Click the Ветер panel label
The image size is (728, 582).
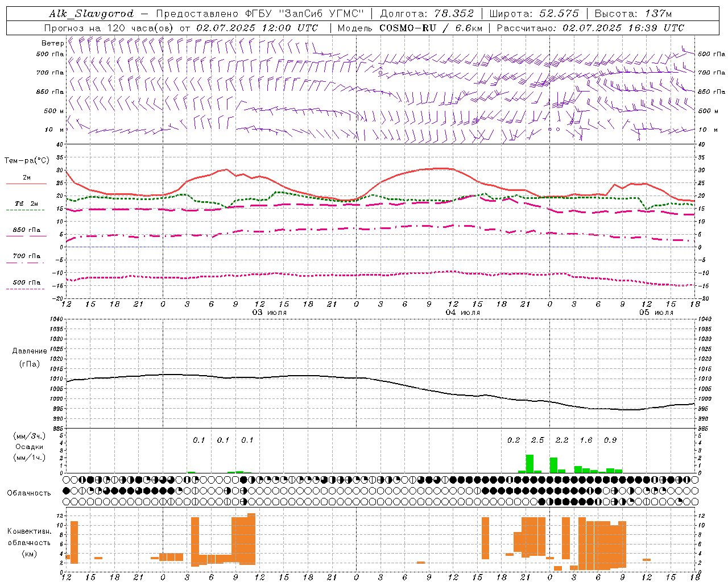click(x=52, y=43)
